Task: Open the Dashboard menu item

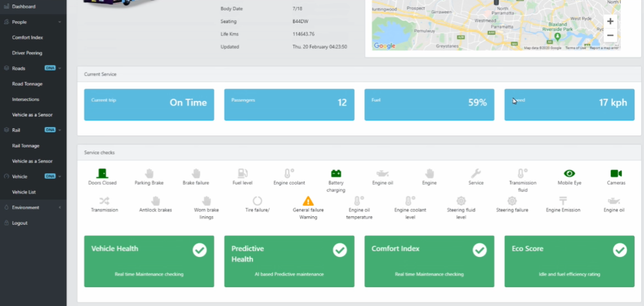Action: pyautogui.click(x=33, y=6)
